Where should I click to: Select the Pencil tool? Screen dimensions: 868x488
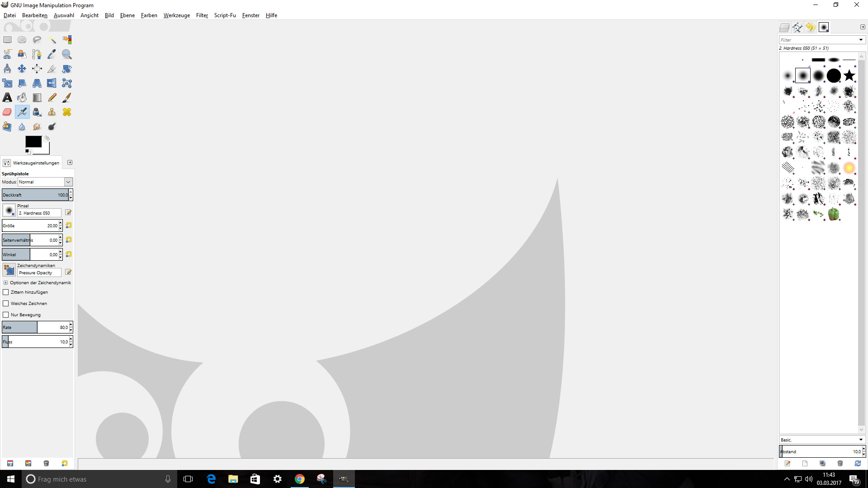[x=52, y=98]
